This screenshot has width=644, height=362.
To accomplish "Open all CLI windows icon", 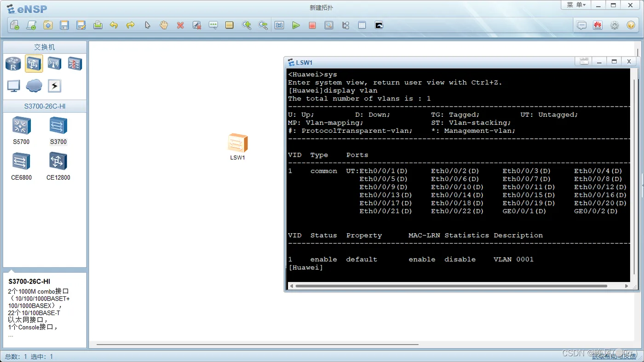I will pos(379,25).
